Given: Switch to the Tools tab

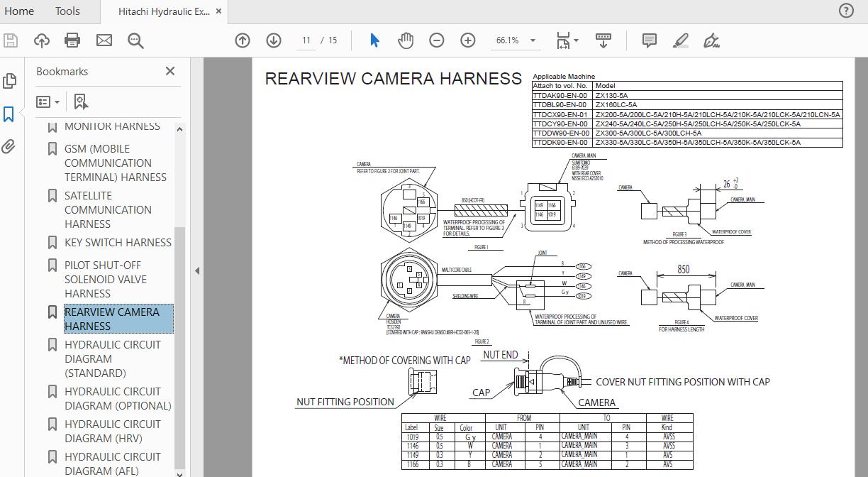Looking at the screenshot, I should (x=67, y=11).
